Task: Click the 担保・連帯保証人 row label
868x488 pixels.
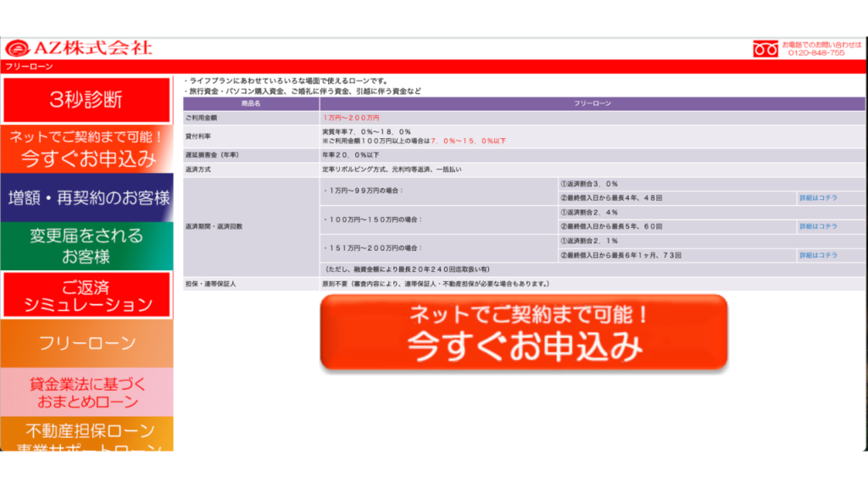Action: pyautogui.click(x=210, y=284)
